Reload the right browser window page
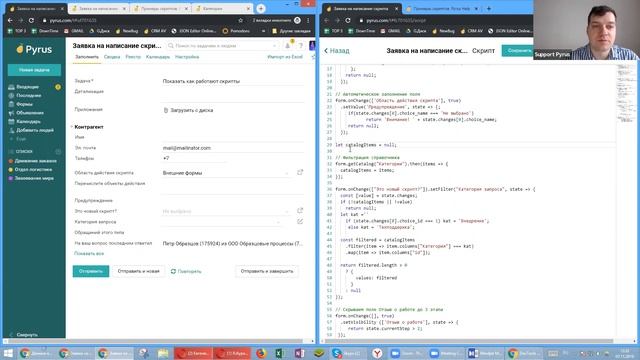Viewport: 640px width, 360px height. coord(348,20)
